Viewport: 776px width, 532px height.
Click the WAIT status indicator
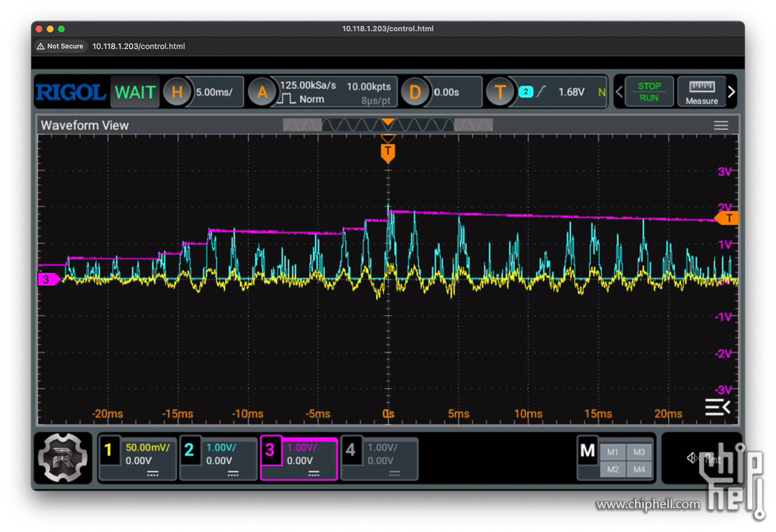click(x=135, y=92)
